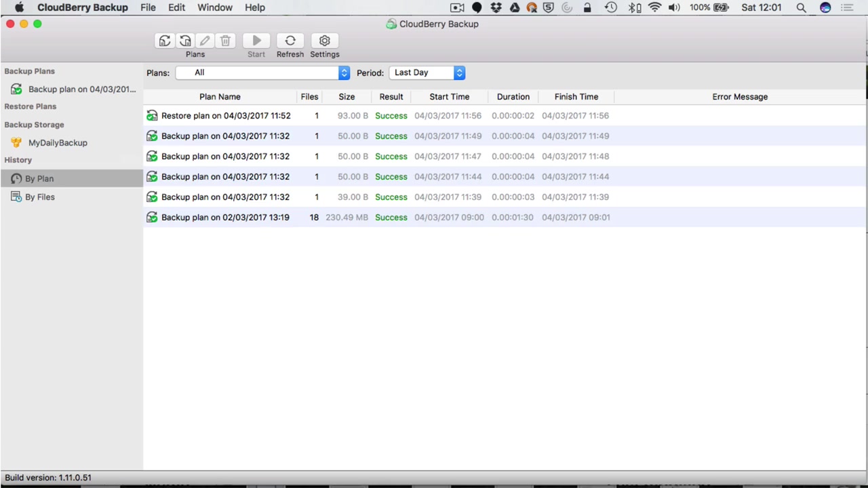Image resolution: width=868 pixels, height=488 pixels.
Task: Open the CloudBerry Backup app menu
Action: click(x=83, y=7)
